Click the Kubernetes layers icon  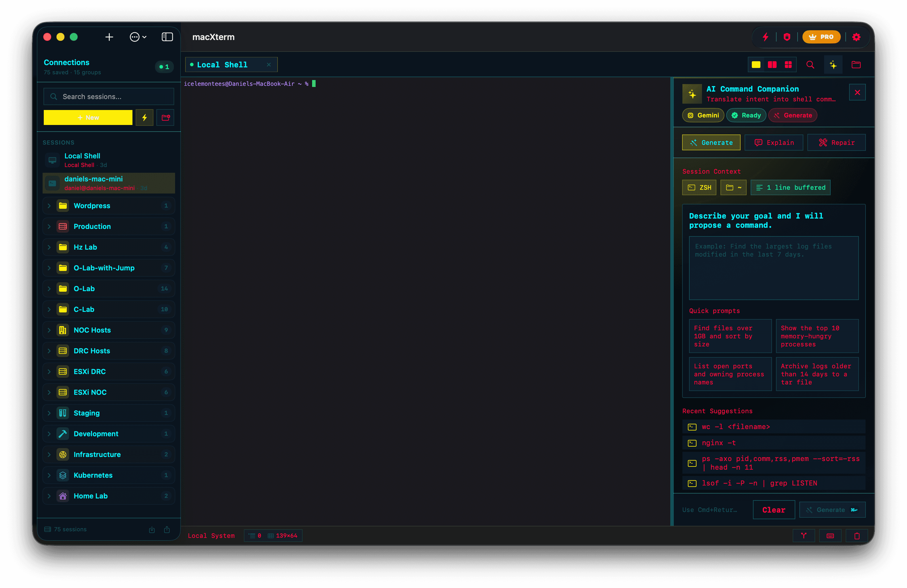point(63,475)
